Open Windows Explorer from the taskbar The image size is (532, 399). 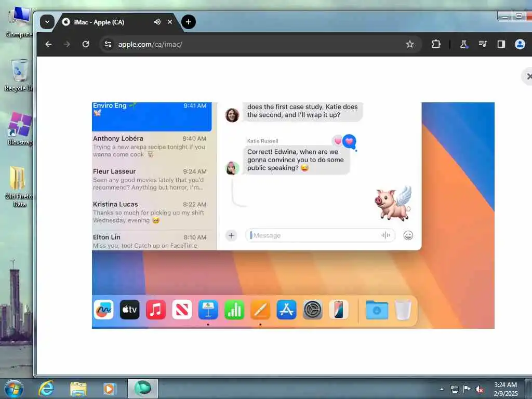78,389
